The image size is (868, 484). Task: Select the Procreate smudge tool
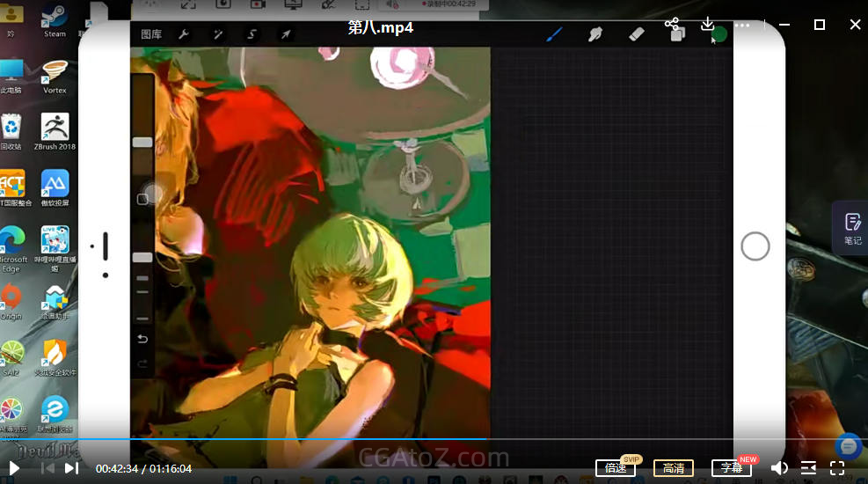(x=595, y=34)
